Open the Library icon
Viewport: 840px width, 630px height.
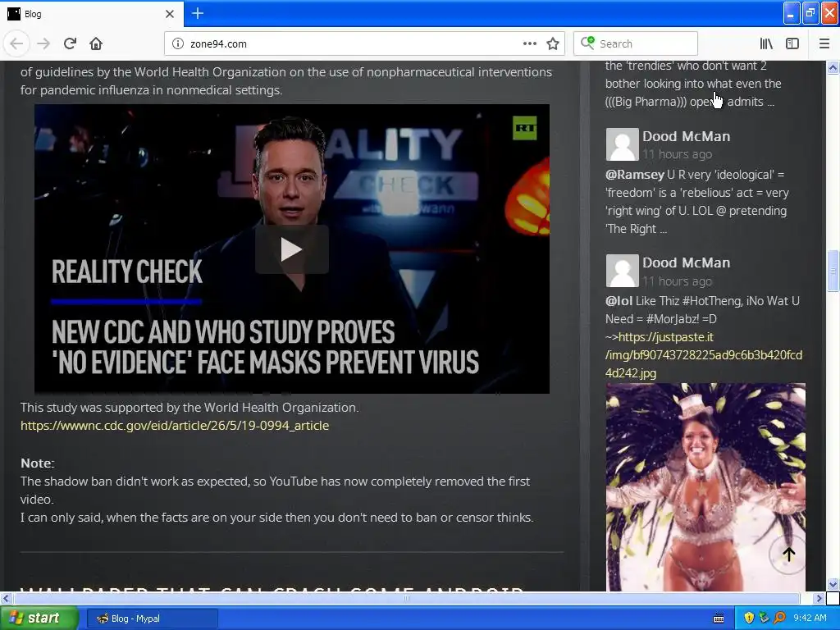point(766,44)
